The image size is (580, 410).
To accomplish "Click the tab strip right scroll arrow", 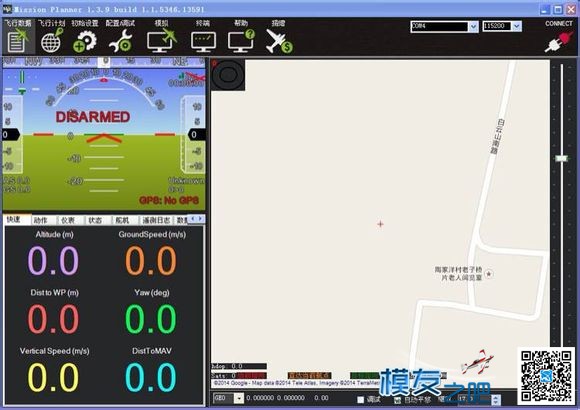I will click(200, 219).
